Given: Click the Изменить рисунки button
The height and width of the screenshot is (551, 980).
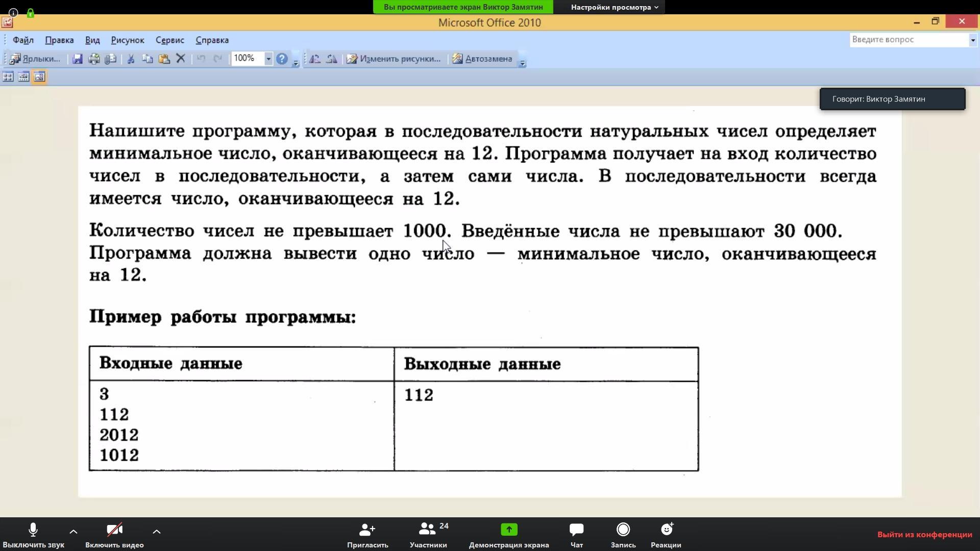Looking at the screenshot, I should point(394,59).
